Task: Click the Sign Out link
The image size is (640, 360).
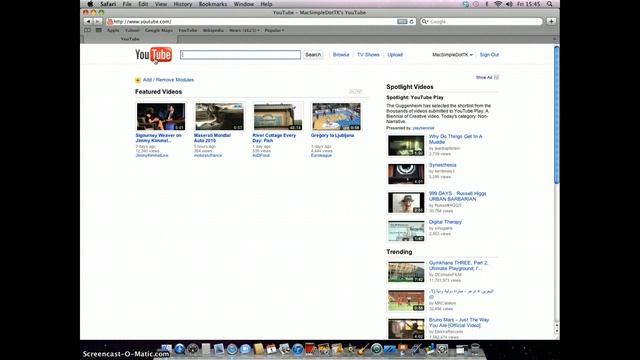Action: coord(489,55)
